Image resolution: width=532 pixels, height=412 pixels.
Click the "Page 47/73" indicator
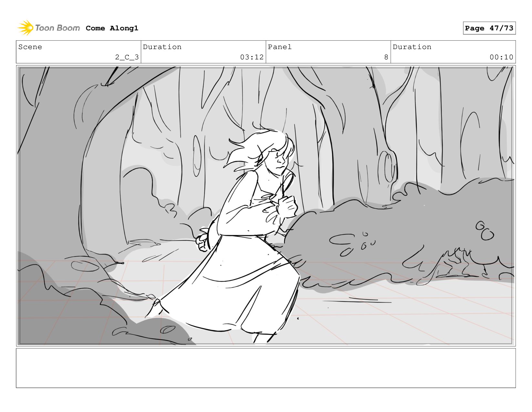(489, 28)
